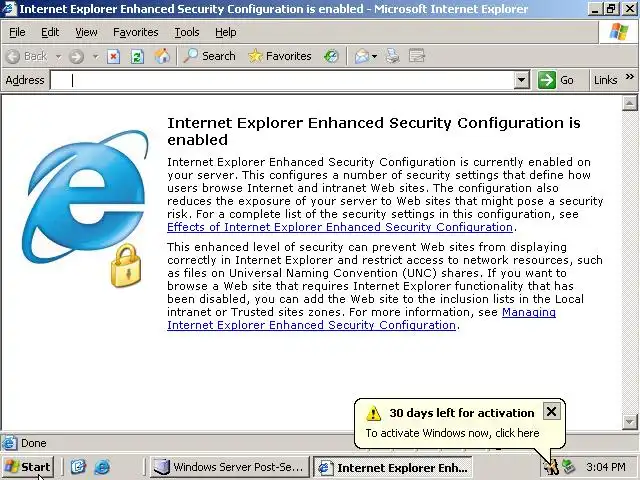Click Show Desktop quick launch icon
Viewport: 640px width, 480px height.
coord(78,467)
